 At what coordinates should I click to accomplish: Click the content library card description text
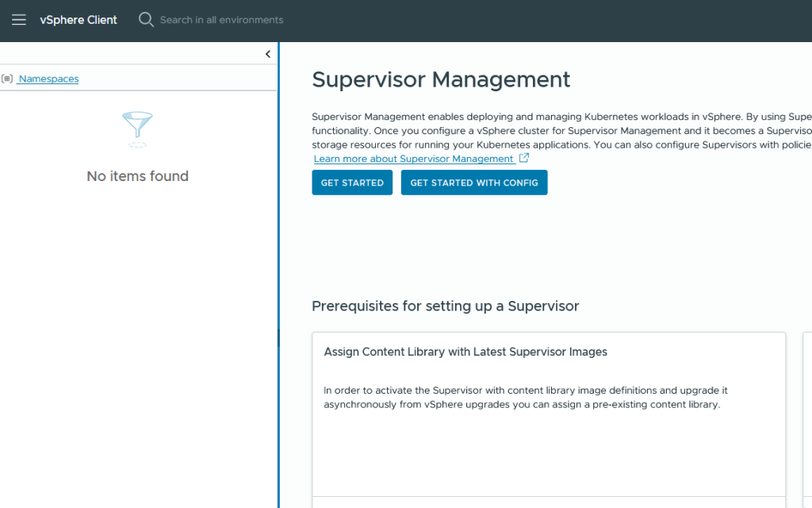(x=525, y=397)
